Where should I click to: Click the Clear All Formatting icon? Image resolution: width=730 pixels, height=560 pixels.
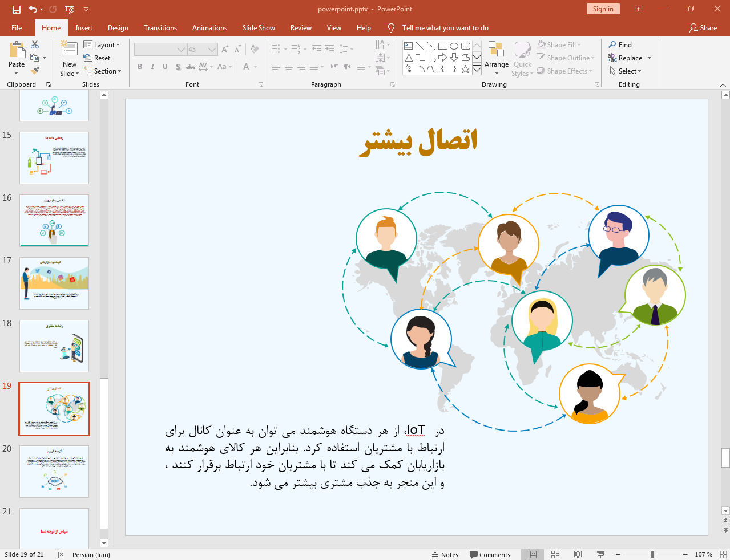(255, 50)
